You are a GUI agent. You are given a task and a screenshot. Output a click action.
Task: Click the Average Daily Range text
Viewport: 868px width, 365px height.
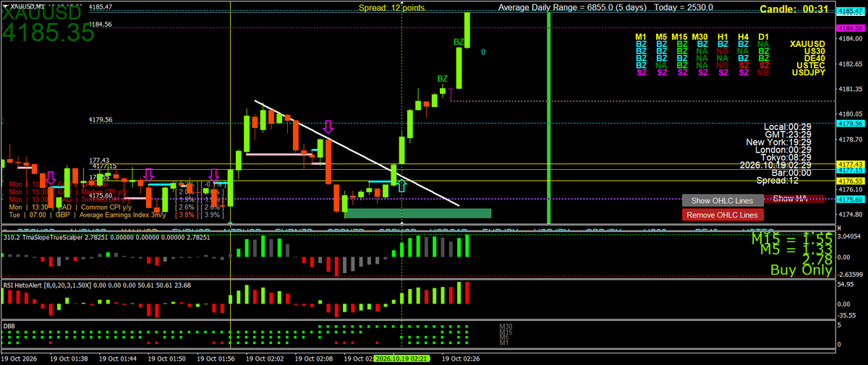(x=606, y=7)
